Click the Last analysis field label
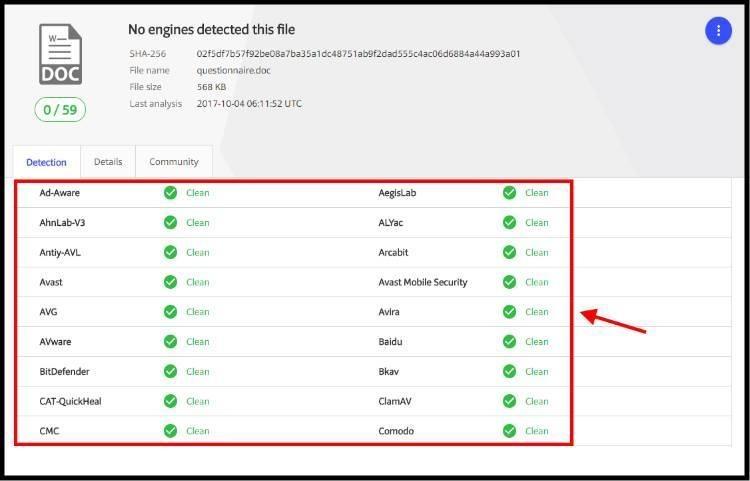 pos(155,103)
